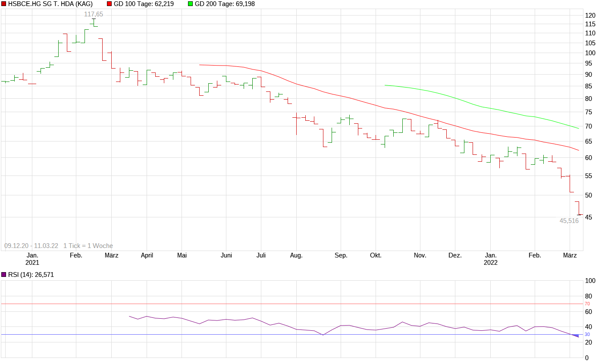Image resolution: width=608 pixels, height=364 pixels.
Task: Click the 'Sep.' x-axis label
Action: 341,255
